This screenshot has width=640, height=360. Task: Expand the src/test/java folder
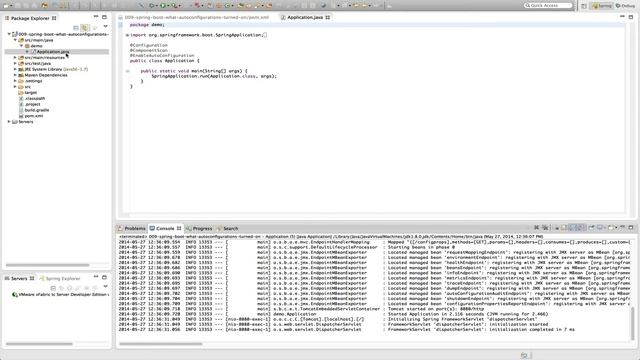point(15,63)
